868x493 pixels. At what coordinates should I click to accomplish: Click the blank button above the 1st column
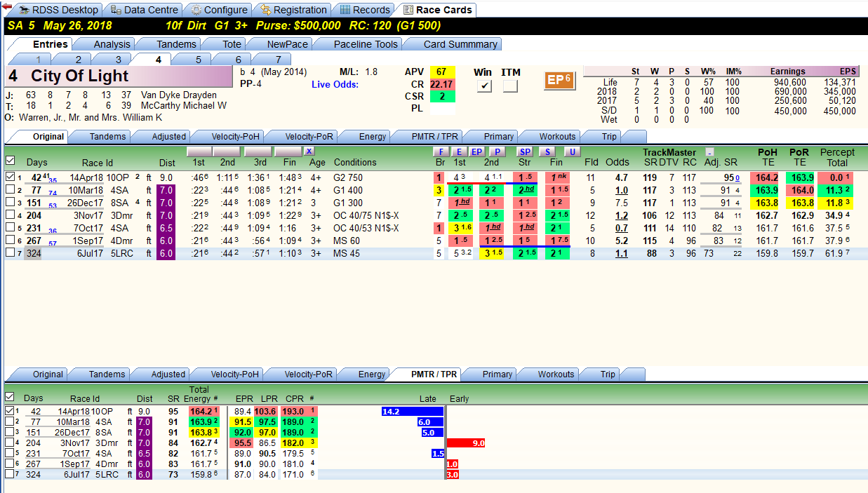(x=199, y=151)
